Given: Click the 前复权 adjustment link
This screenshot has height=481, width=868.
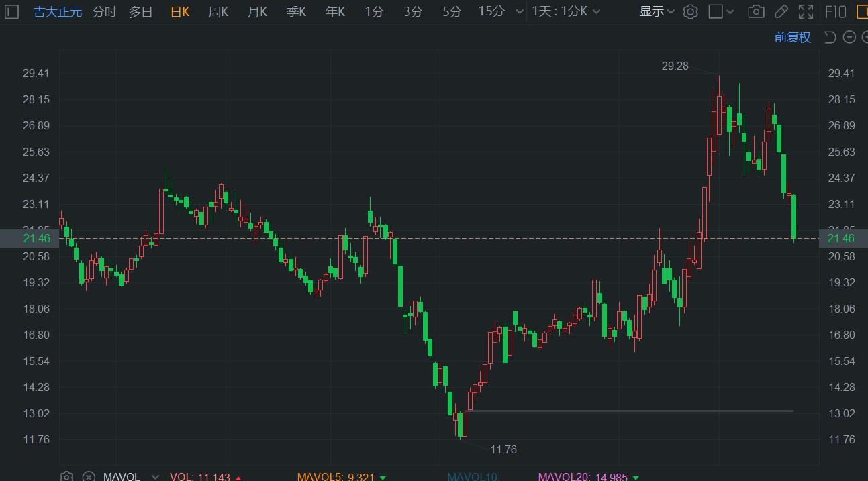Looking at the screenshot, I should click(793, 38).
